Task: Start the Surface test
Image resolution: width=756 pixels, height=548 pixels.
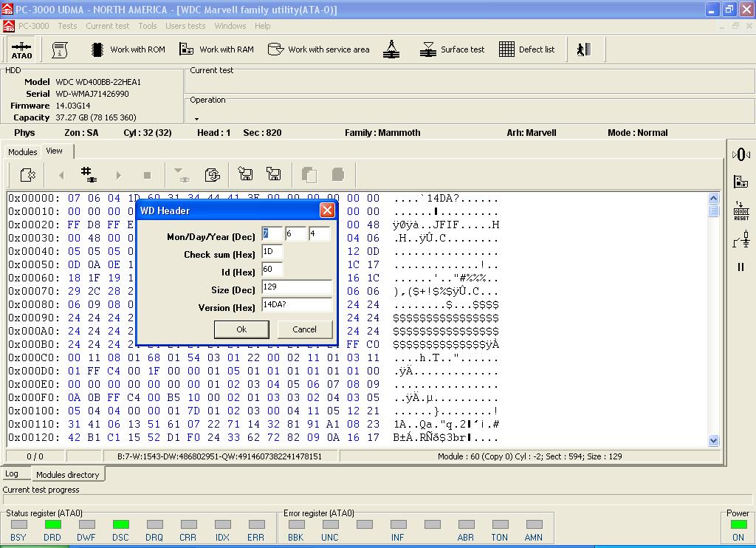Action: click(x=452, y=49)
